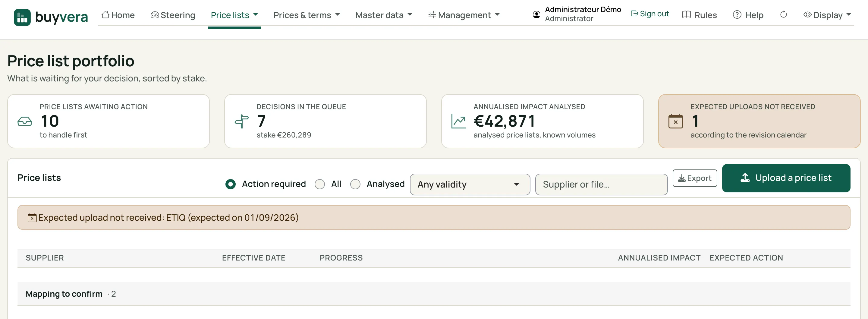
Task: Click the upload arrow icon on Upload button
Action: tap(745, 178)
